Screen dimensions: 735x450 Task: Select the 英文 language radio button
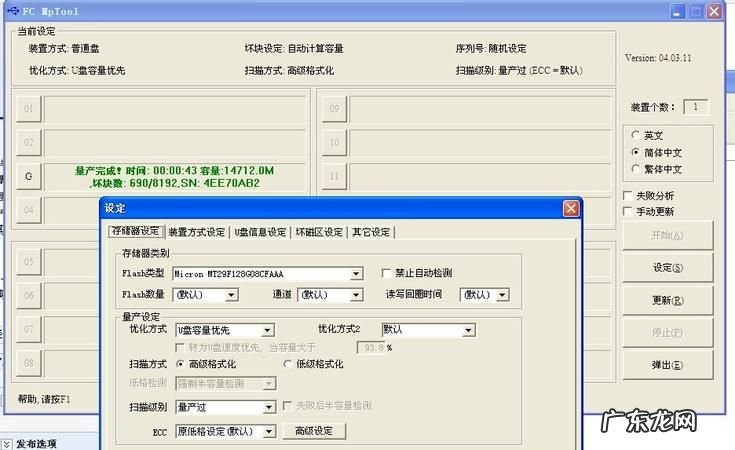(x=635, y=135)
